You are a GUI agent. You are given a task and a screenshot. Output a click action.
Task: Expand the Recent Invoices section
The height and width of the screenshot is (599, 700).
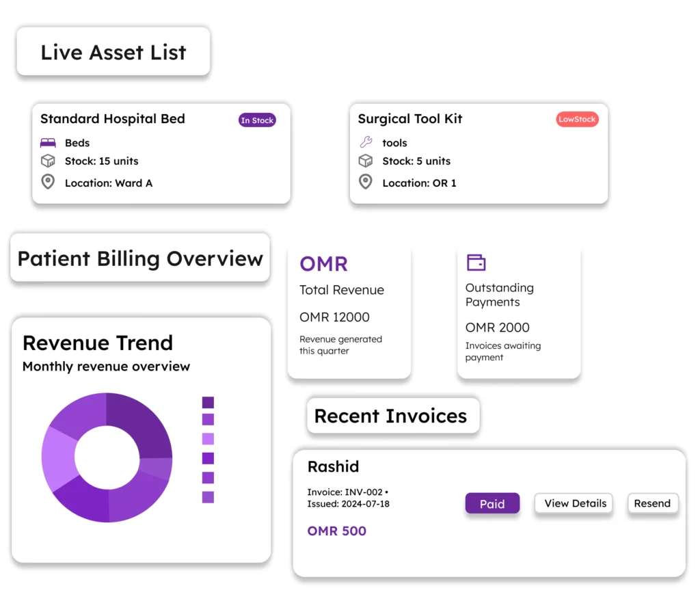click(392, 415)
